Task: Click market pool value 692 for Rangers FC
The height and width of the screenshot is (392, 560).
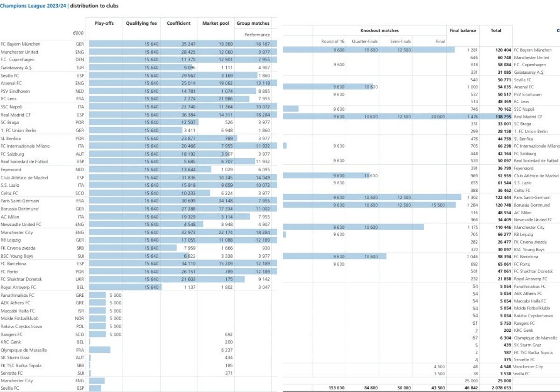Action: 229,334
